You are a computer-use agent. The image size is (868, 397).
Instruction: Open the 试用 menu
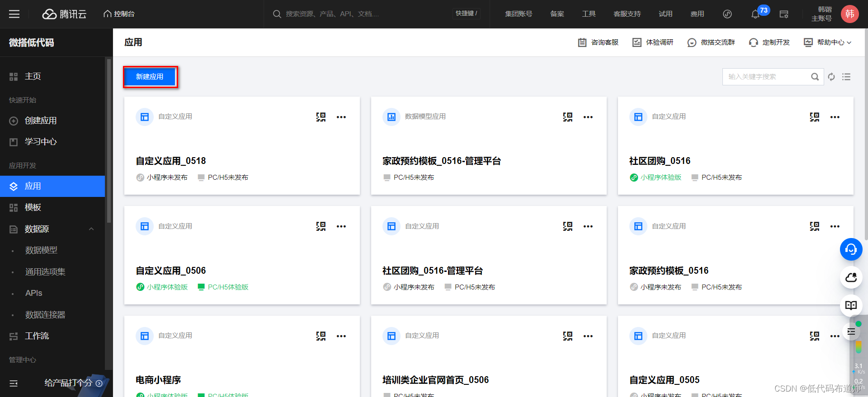coord(665,14)
